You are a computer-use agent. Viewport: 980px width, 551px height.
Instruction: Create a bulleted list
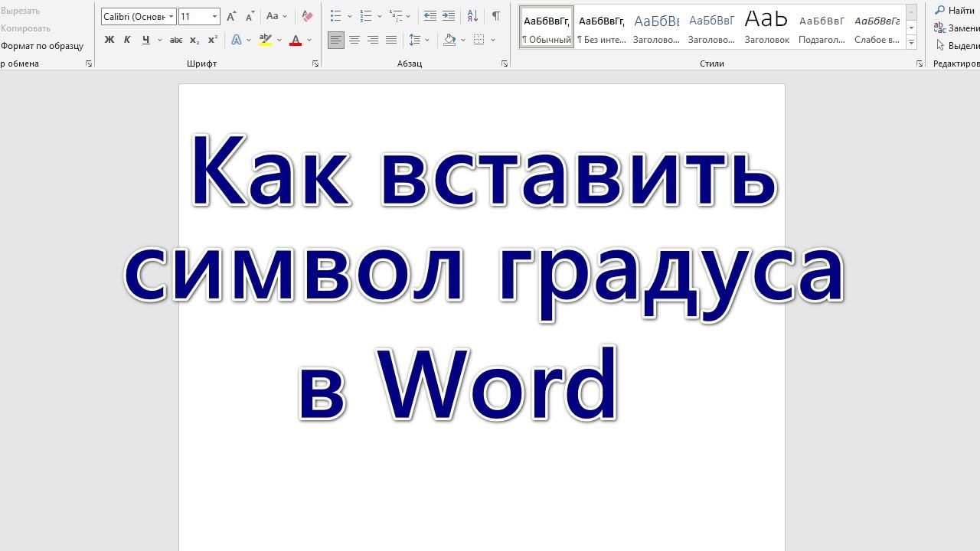[335, 16]
